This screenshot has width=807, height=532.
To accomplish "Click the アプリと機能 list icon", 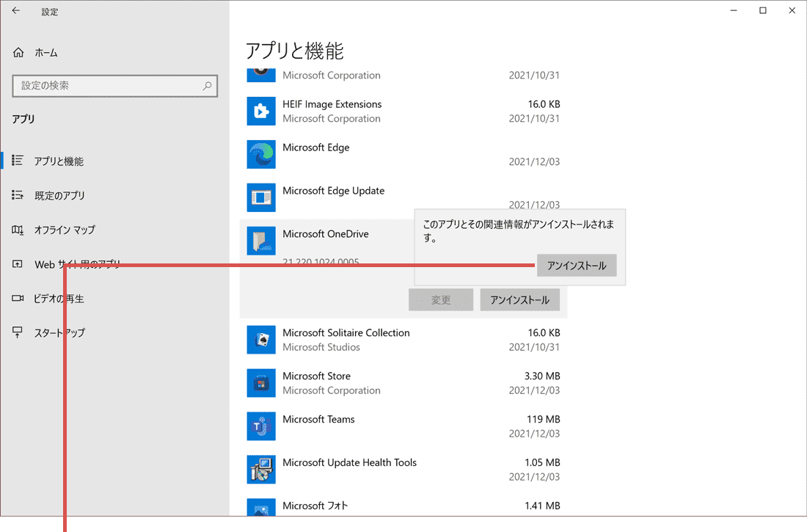I will (18, 161).
